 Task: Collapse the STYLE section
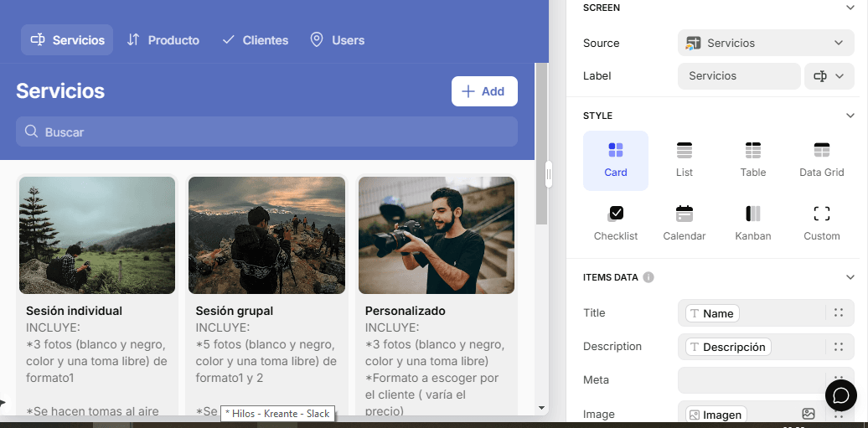coord(850,116)
